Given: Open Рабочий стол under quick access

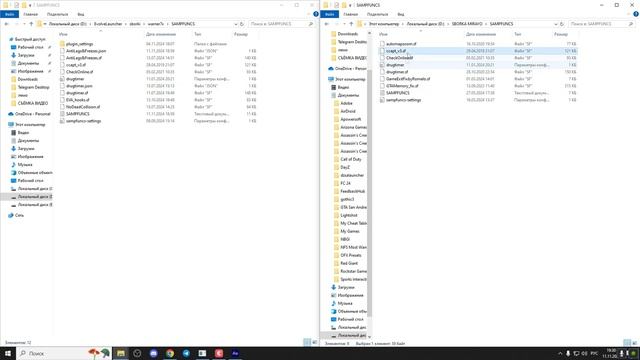Looking at the screenshot, I should point(30,47).
